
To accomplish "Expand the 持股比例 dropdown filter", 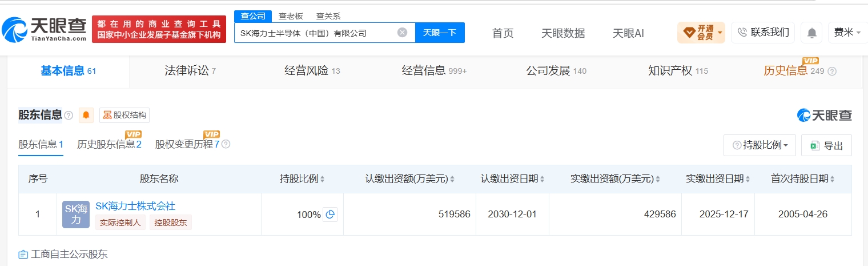I will [759, 145].
